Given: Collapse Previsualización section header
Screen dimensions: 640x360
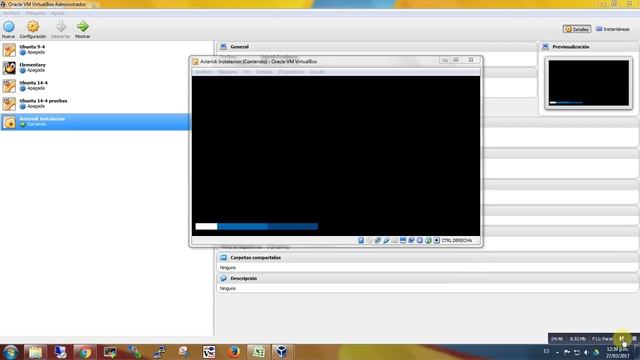Looking at the screenshot, I should (589, 47).
